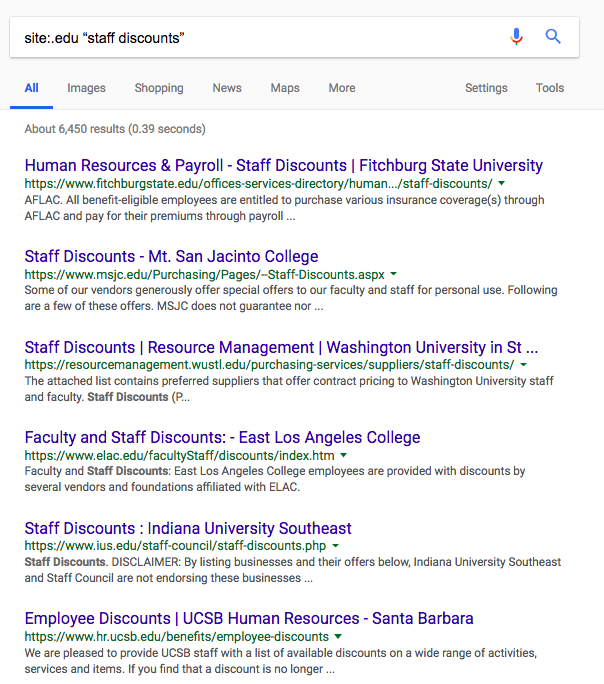Open Fitchburg State University Staff Discounts result

(283, 165)
